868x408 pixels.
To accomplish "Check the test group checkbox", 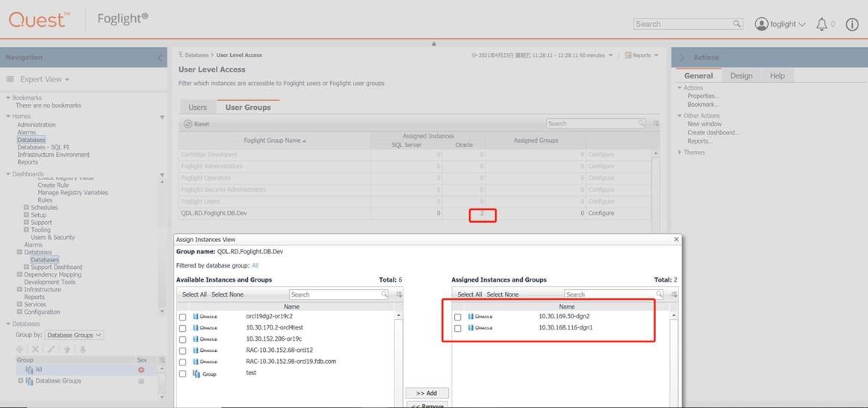I will (x=183, y=374).
